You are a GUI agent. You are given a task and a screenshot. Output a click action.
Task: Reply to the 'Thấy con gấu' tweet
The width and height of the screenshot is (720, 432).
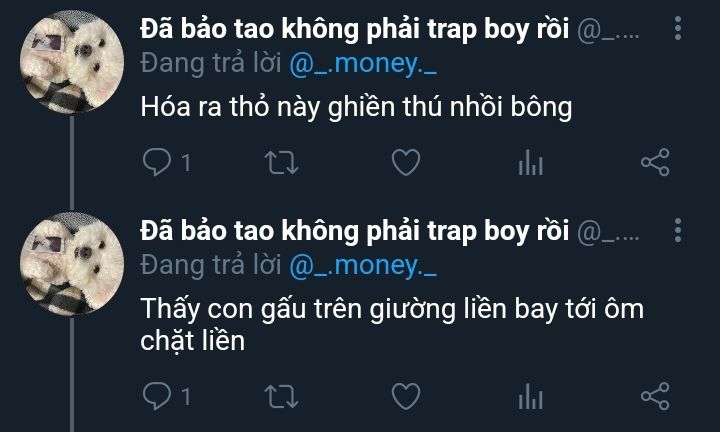point(157,396)
